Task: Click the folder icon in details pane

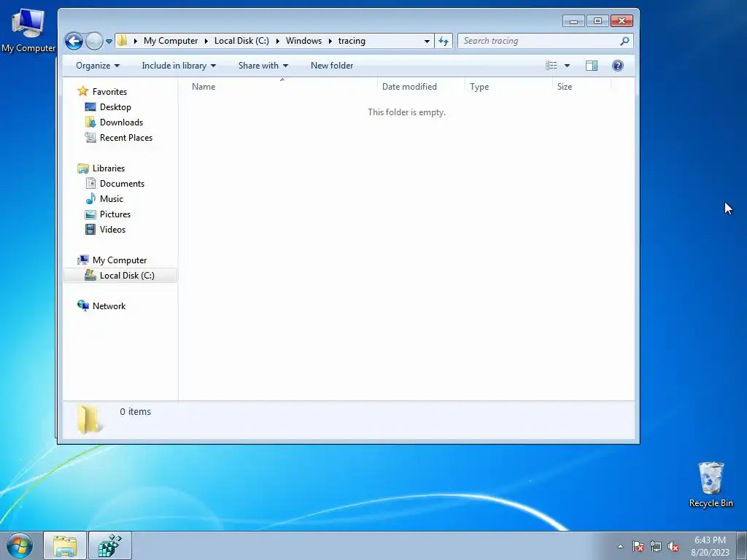Action: point(88,419)
